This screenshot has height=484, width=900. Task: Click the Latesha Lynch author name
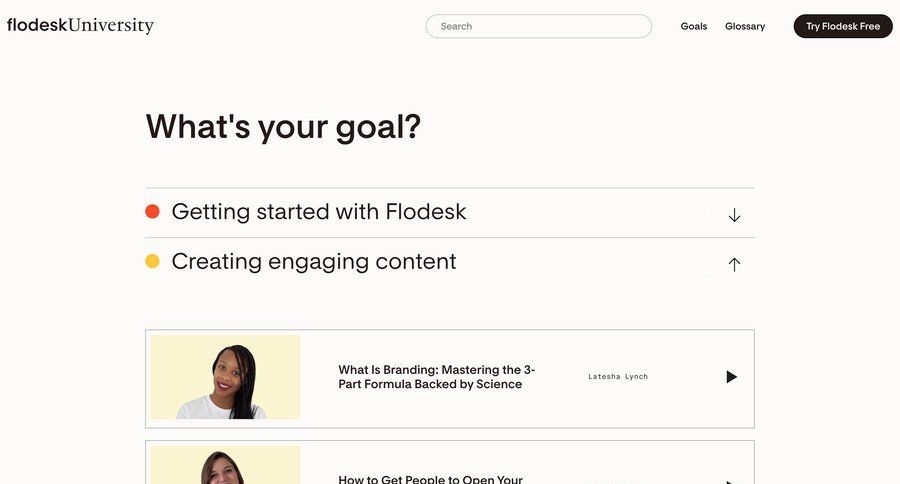pos(618,377)
